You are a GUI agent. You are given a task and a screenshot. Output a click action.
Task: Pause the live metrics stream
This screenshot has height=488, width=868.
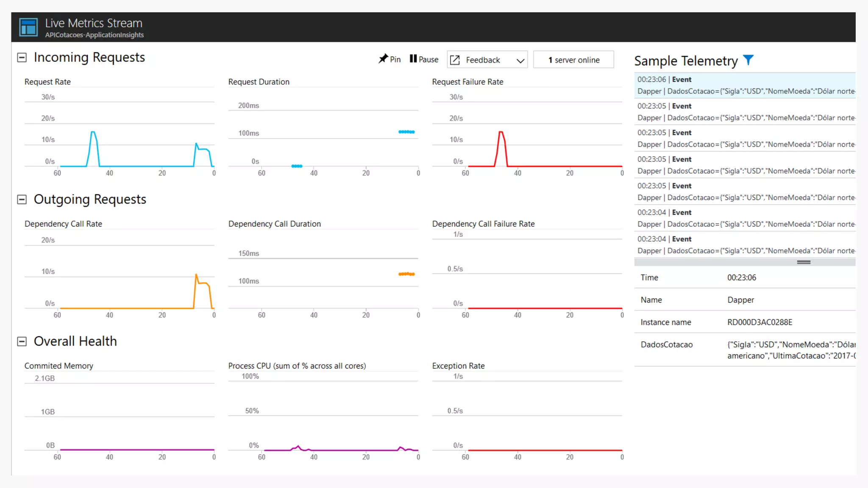[423, 59]
